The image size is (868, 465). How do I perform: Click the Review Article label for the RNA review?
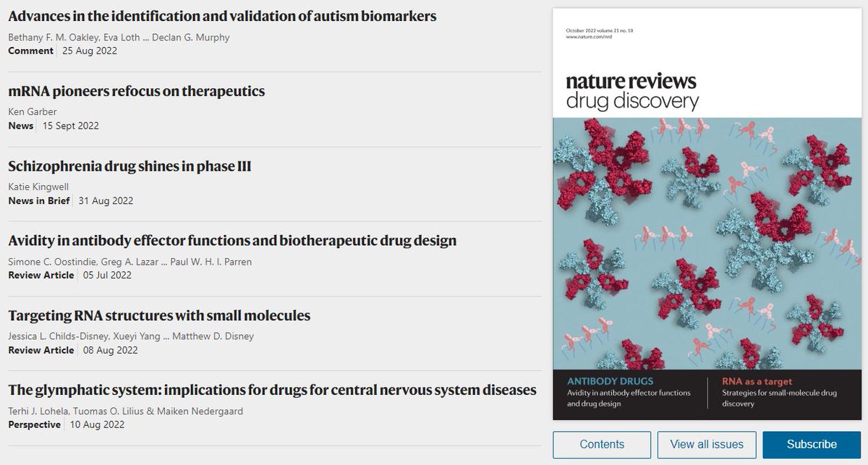[41, 350]
